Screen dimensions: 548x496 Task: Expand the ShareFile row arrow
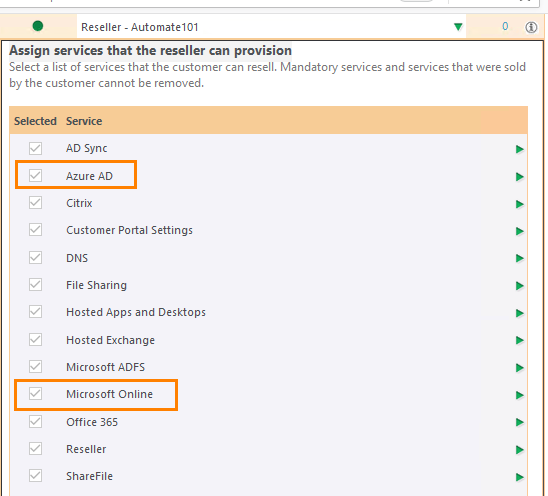tap(520, 477)
